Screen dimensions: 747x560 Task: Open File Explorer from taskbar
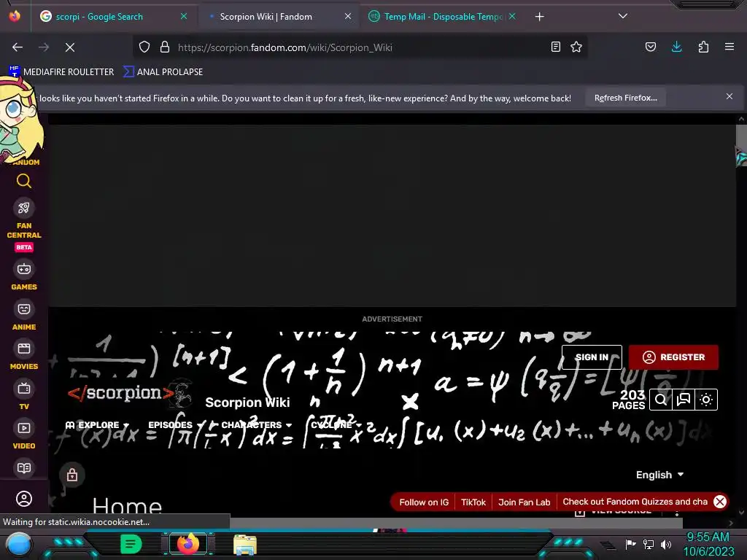(x=245, y=544)
